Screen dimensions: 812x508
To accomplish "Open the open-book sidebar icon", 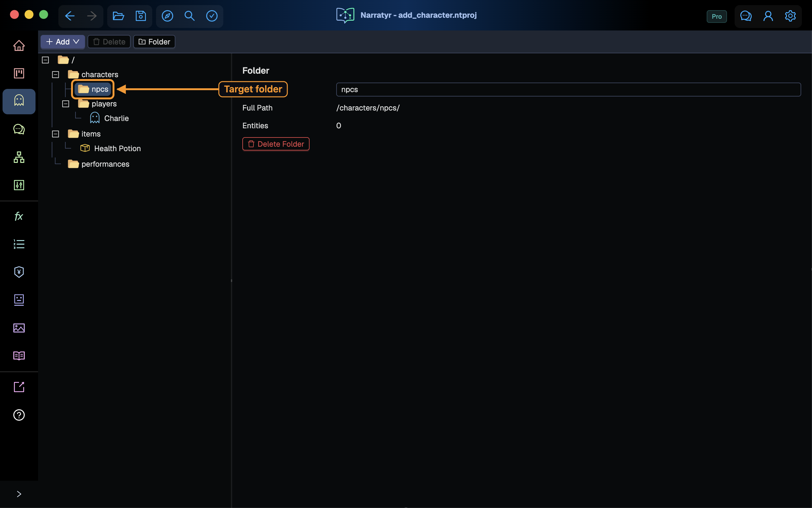I will (x=19, y=356).
